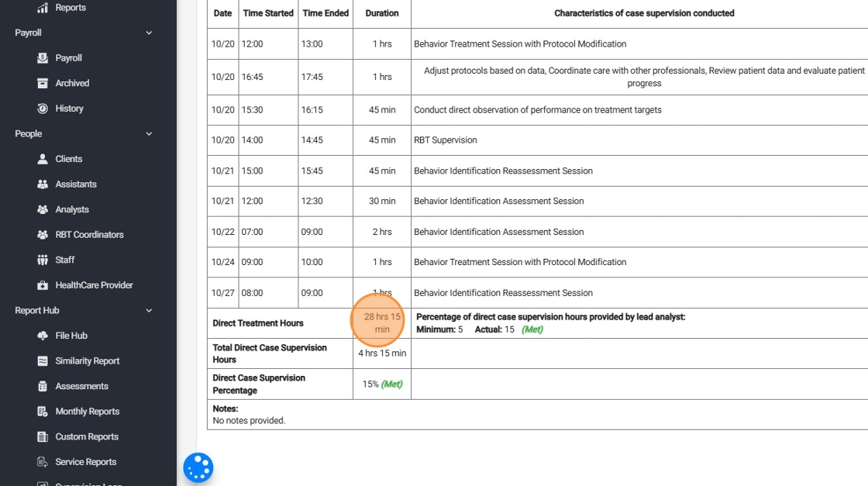Click the 10/27 date cell
Viewport: 868px width, 486px height.
pyautogui.click(x=223, y=293)
